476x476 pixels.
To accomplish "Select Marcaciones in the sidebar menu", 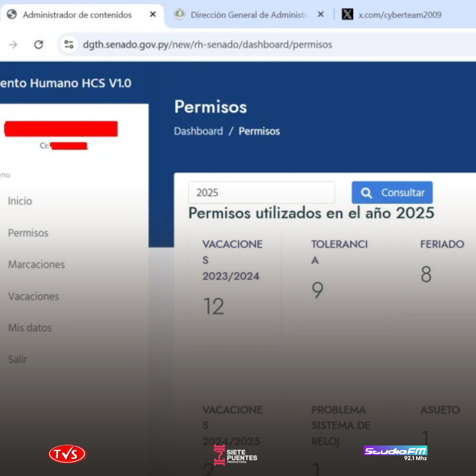I will [x=37, y=264].
